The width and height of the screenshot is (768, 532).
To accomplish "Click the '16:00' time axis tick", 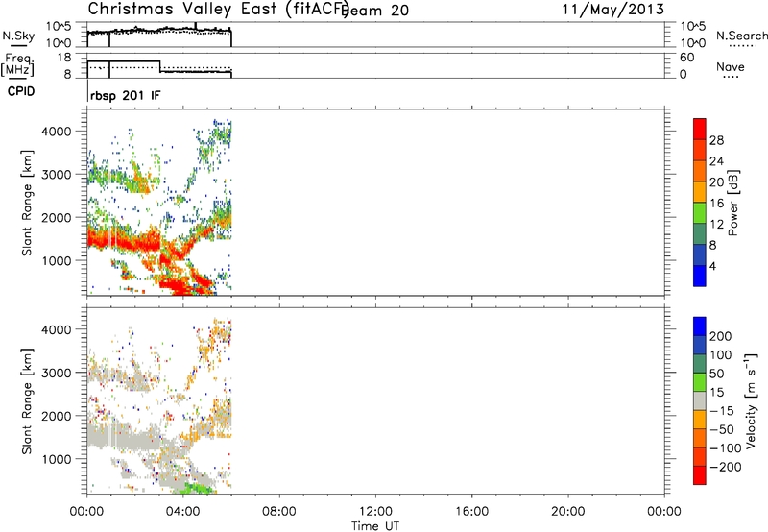I will point(471,512).
